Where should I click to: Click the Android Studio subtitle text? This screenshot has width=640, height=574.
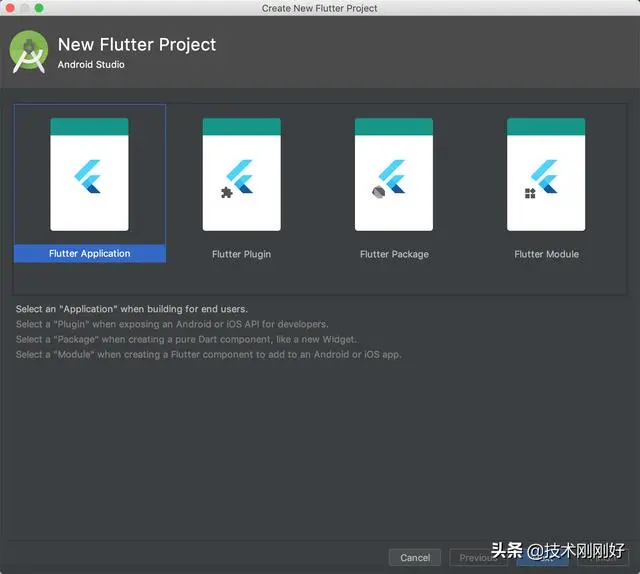(91, 65)
